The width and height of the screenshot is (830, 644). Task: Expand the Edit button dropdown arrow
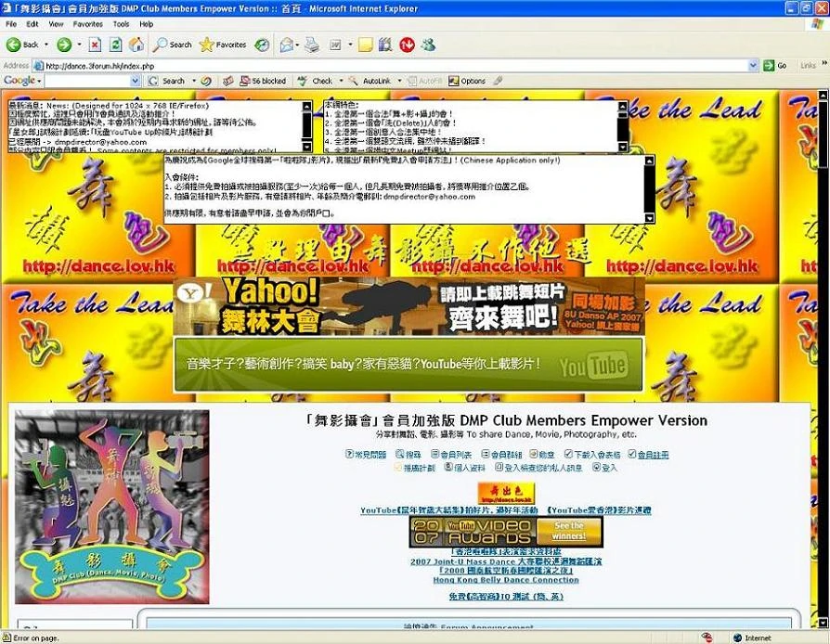[x=350, y=45]
